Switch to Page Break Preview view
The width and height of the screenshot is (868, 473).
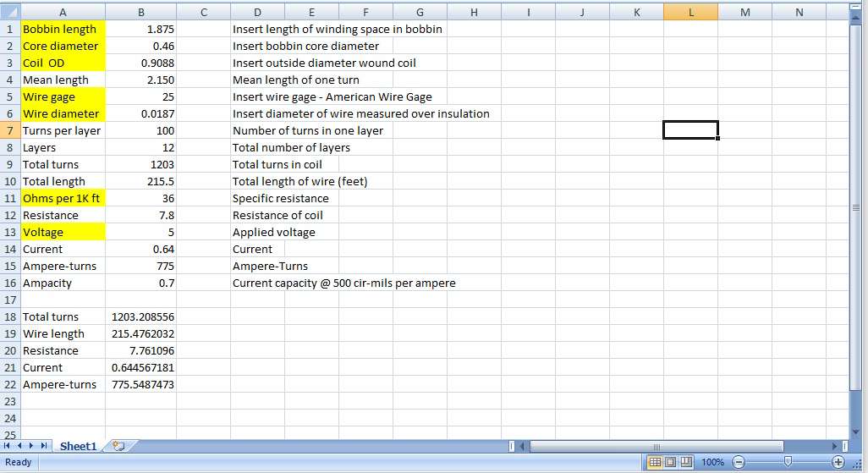[x=686, y=462]
